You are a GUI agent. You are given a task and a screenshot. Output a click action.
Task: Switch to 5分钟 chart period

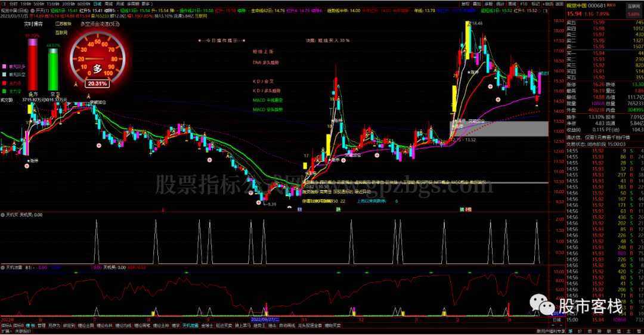(x=39, y=4)
